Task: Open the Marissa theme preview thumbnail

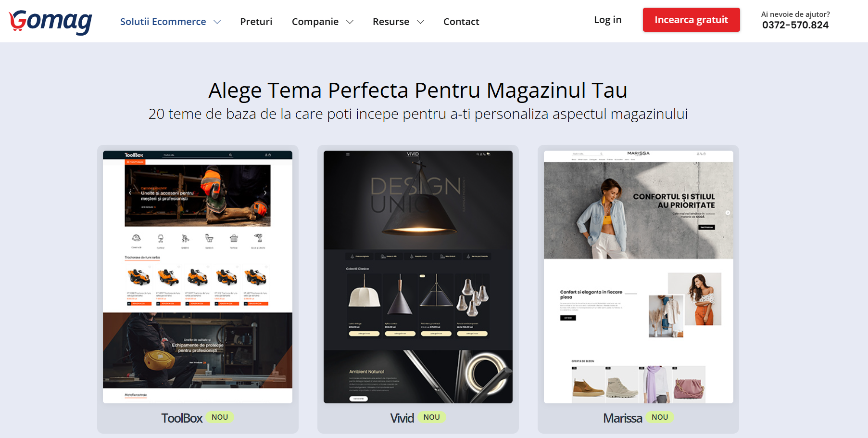Action: (638, 277)
